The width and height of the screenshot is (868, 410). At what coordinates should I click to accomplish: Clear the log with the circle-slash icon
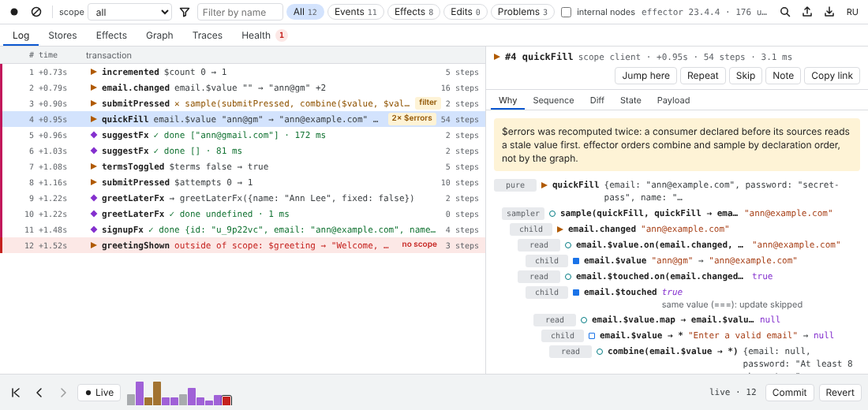pos(36,12)
